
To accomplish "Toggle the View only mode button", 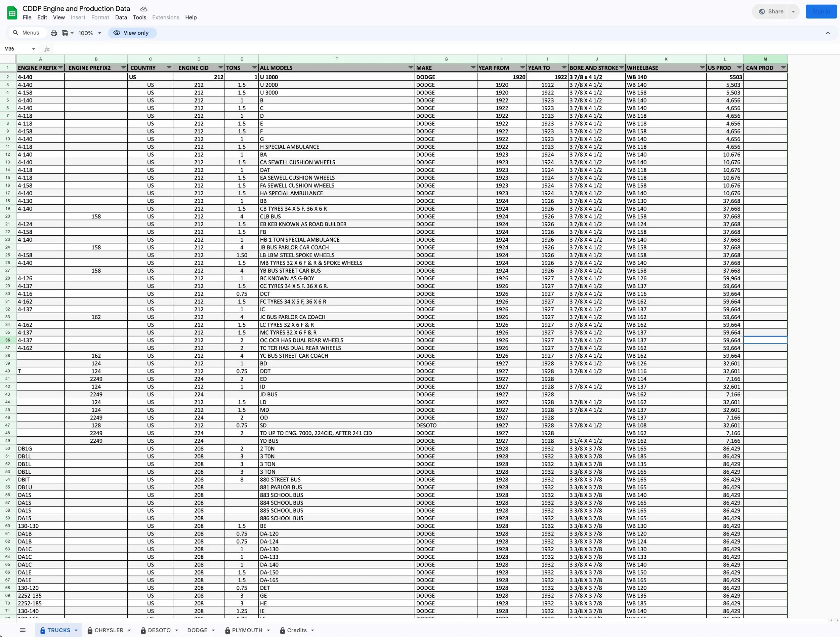I will tap(132, 33).
